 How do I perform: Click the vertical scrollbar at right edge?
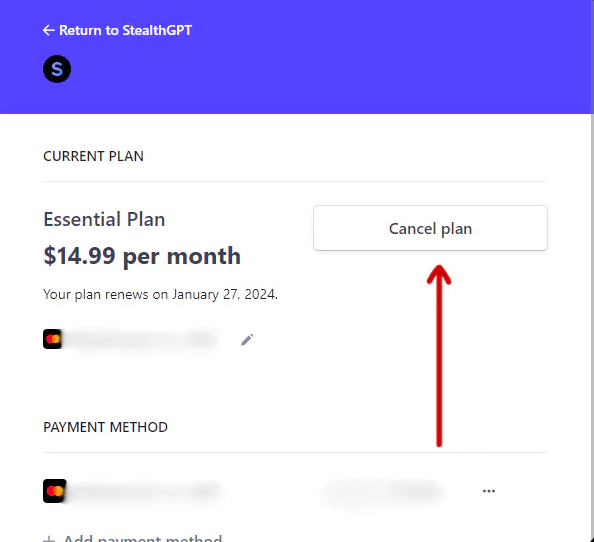pyautogui.click(x=592, y=271)
